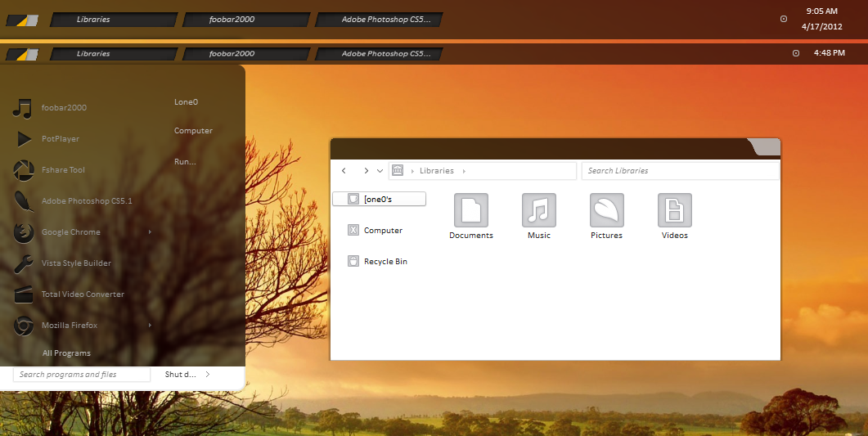Open Run... from the start menu
The image size is (868, 436).
click(185, 162)
